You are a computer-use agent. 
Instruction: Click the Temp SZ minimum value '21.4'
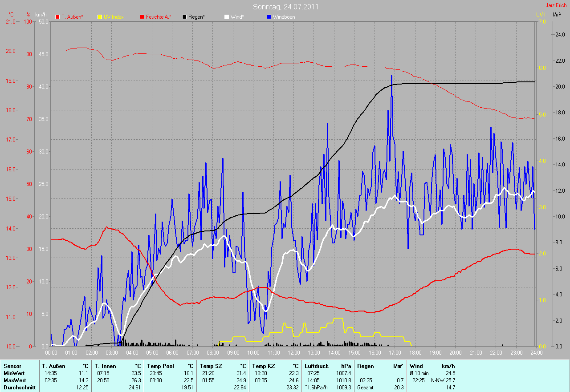(240, 373)
